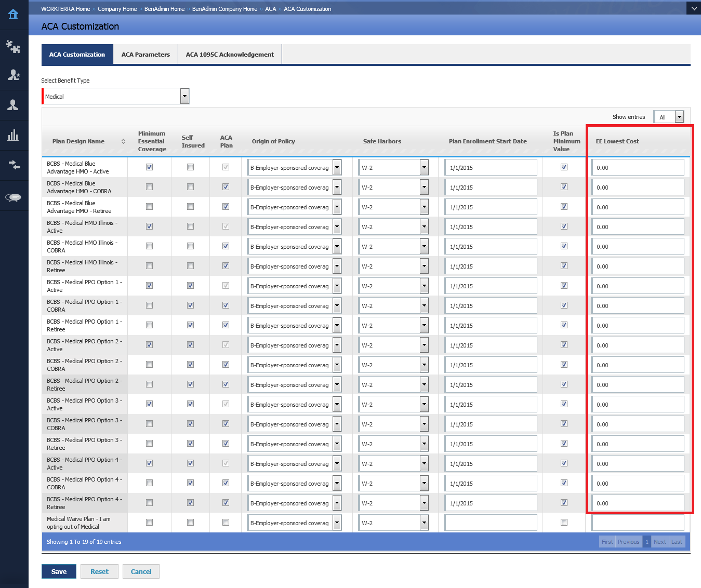
Task: Enable Is Plan Minimum Value for Medical Waive Plan
Action: (x=564, y=523)
